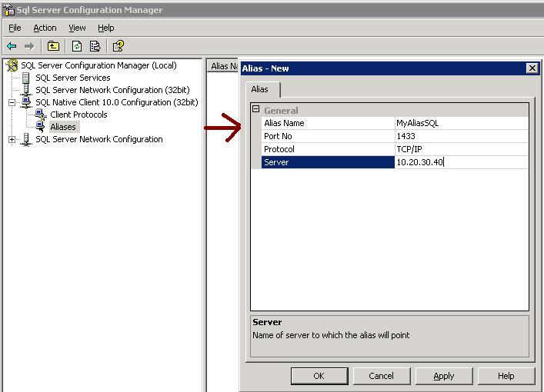This screenshot has width=544, height=392.
Task: Open the View menu
Action: pos(77,28)
